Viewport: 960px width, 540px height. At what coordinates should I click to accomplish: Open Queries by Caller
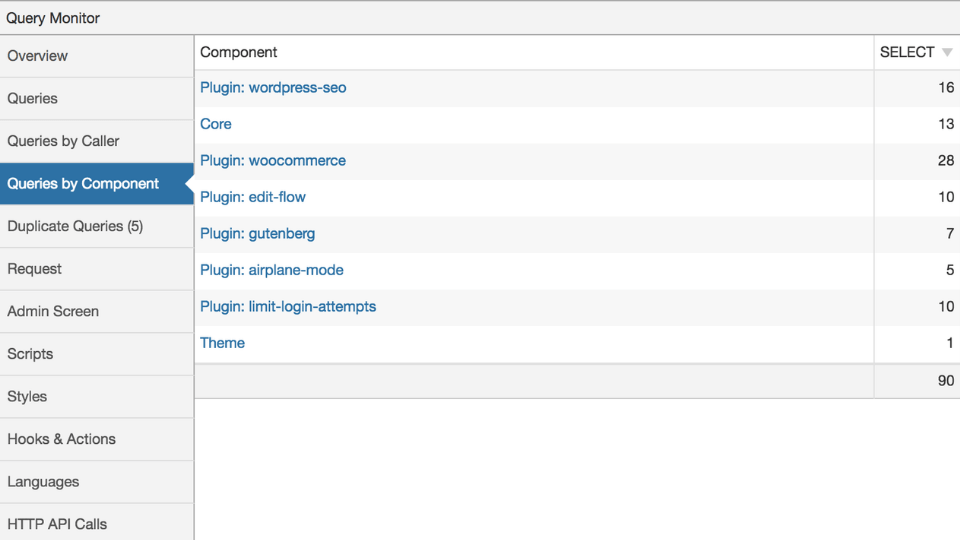[x=97, y=141]
